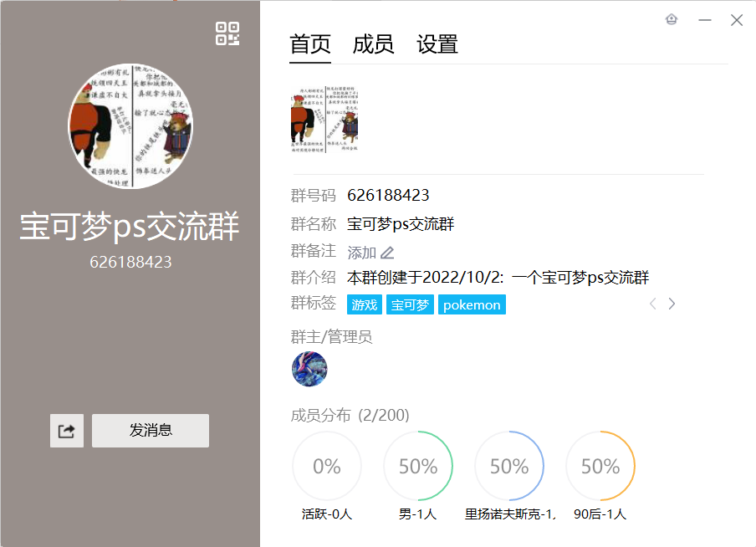The width and height of the screenshot is (756, 547).
Task: Click the large round group avatar
Action: (130, 126)
